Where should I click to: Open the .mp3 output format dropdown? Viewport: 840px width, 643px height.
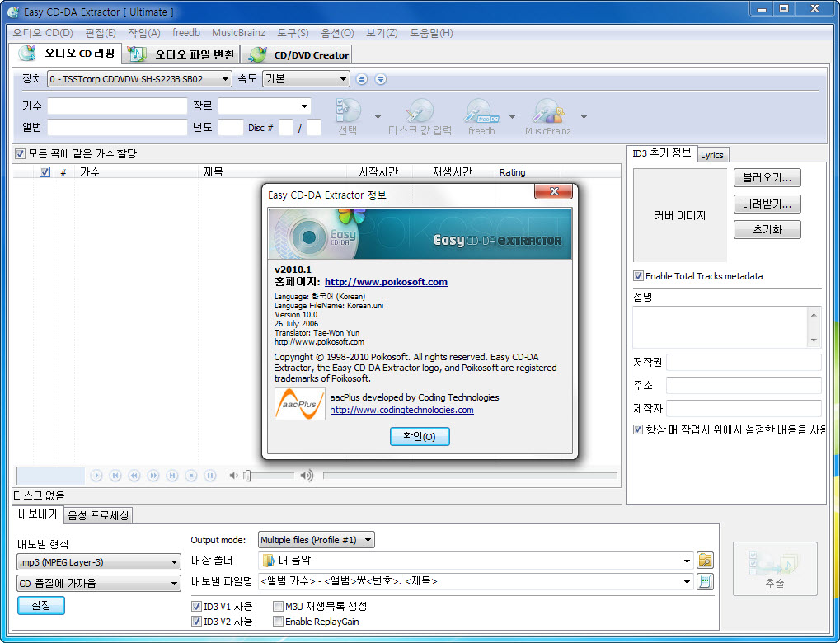(x=99, y=562)
